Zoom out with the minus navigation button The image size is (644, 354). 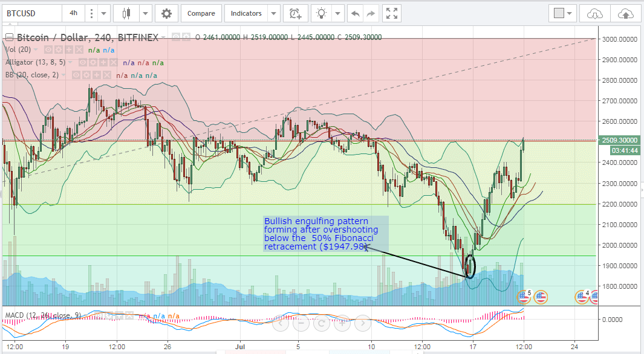coord(301,323)
